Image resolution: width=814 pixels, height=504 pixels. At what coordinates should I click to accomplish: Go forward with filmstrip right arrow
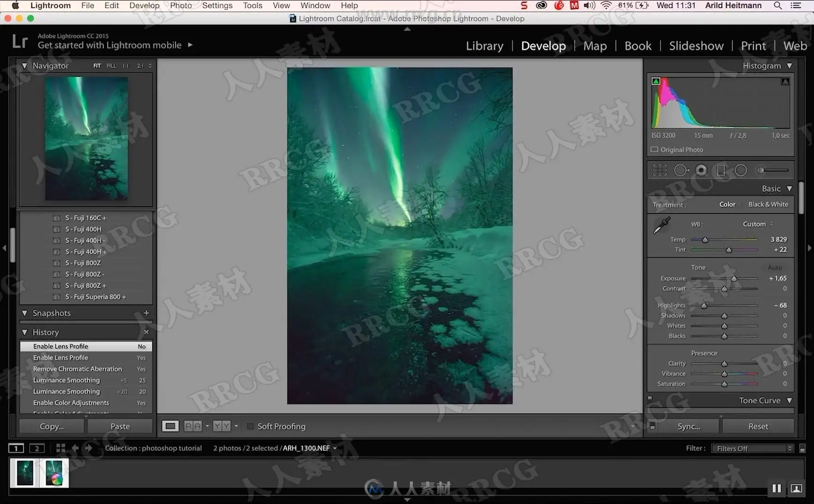89,448
